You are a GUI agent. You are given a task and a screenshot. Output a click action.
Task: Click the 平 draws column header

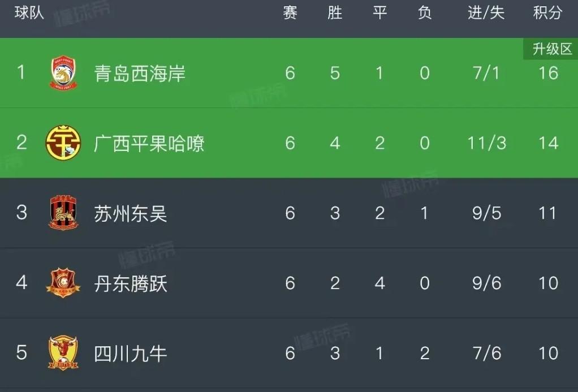pos(379,13)
